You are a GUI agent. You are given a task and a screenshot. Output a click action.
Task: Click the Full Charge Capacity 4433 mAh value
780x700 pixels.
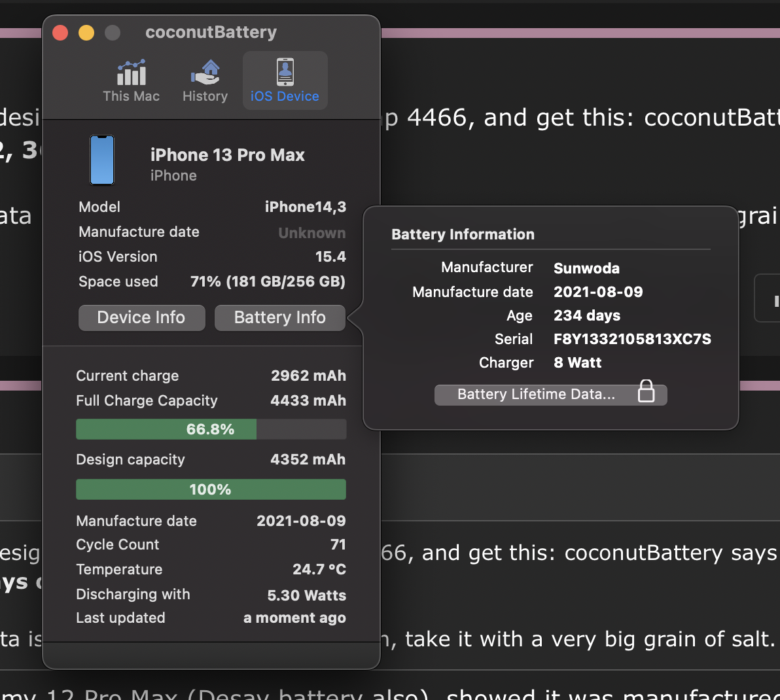point(308,400)
